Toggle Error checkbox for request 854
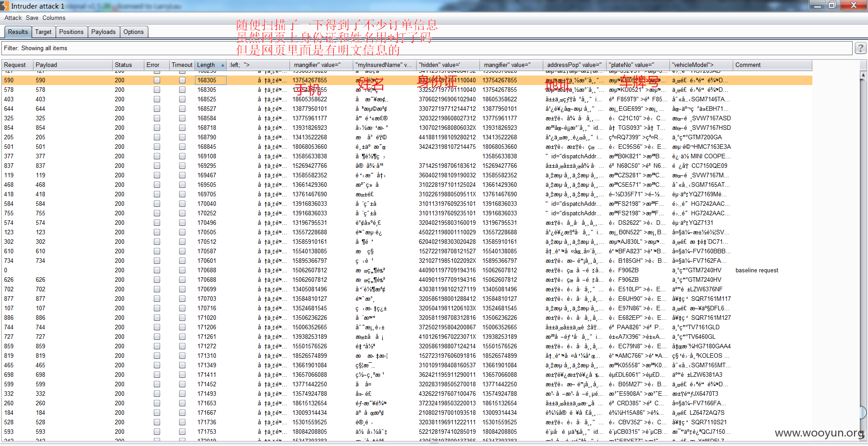The height and width of the screenshot is (446, 868). 157,128
